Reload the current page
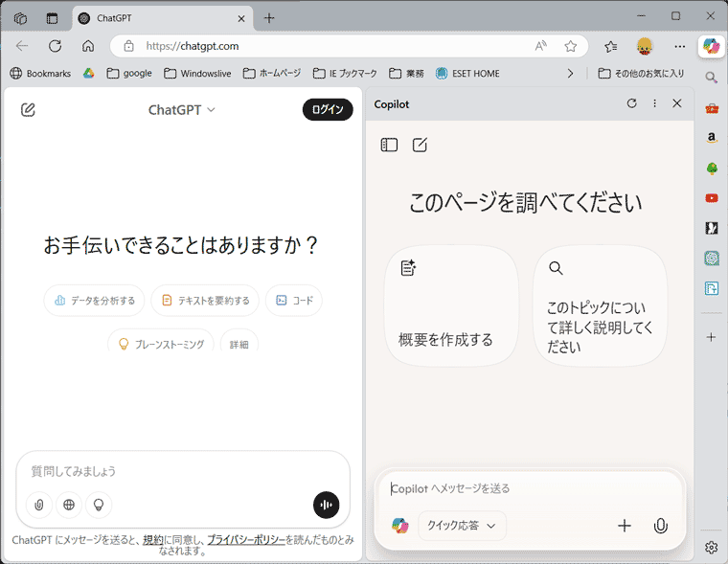 (x=56, y=46)
